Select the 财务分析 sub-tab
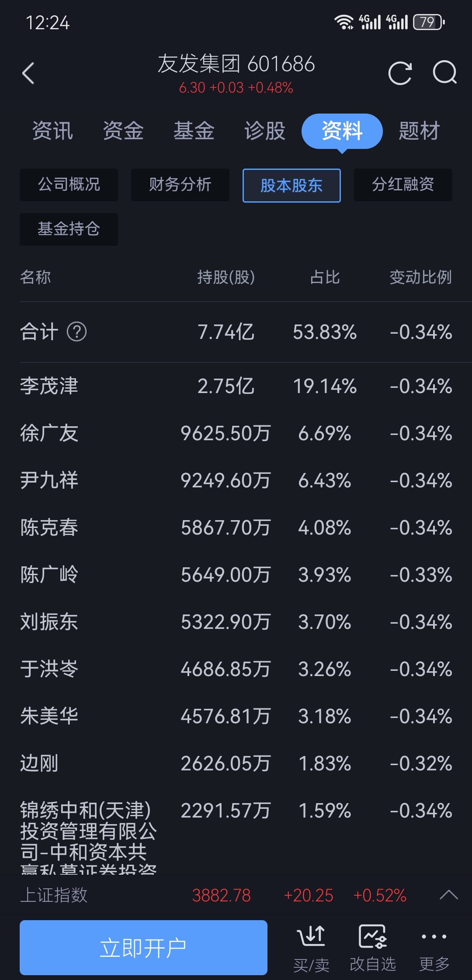The height and width of the screenshot is (980, 472). [x=180, y=185]
